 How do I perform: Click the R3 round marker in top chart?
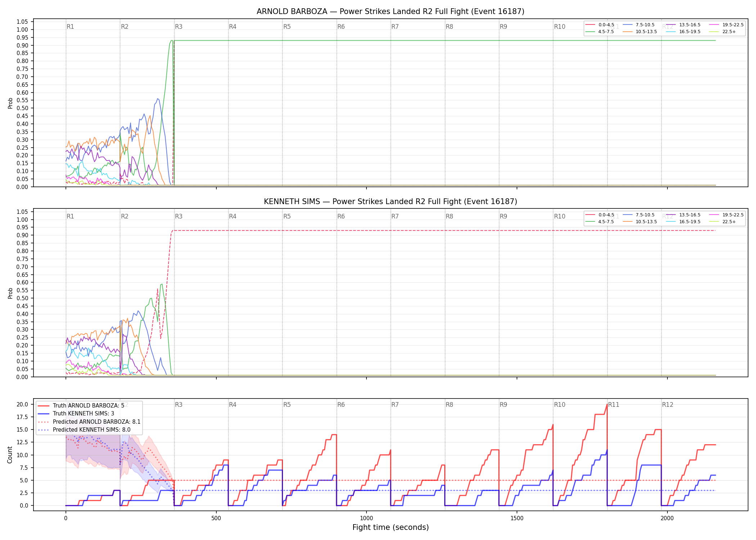(x=179, y=27)
